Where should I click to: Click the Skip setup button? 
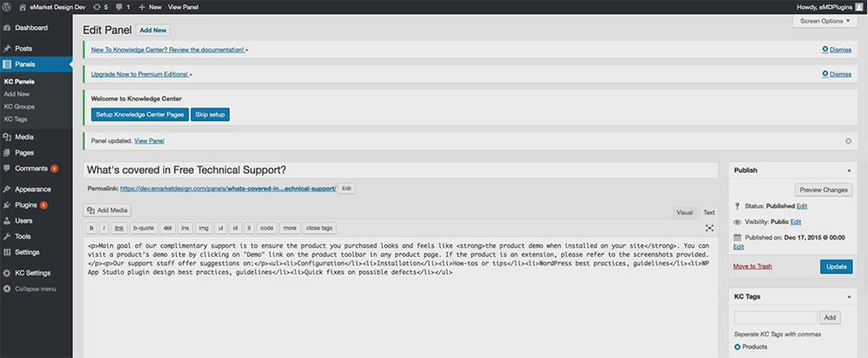[x=210, y=114]
